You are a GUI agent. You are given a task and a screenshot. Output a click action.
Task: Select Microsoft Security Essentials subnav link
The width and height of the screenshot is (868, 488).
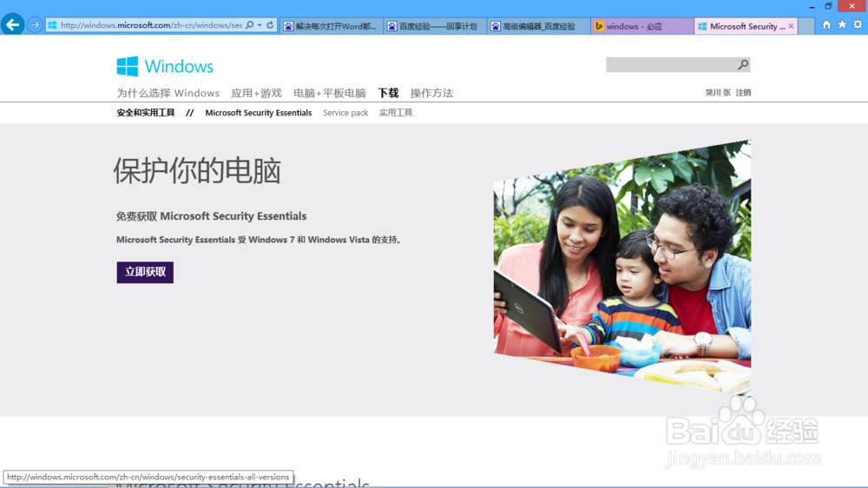pos(258,113)
